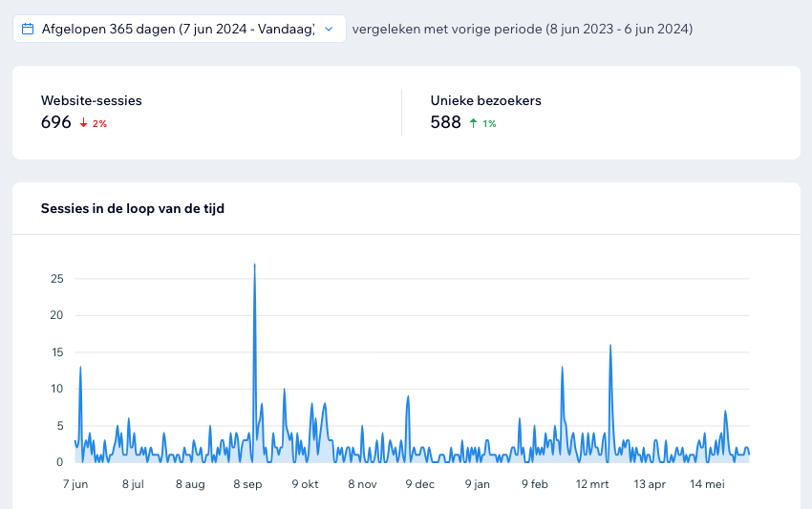
Task: Click the mid-March peak on the chart
Action: click(x=610, y=346)
